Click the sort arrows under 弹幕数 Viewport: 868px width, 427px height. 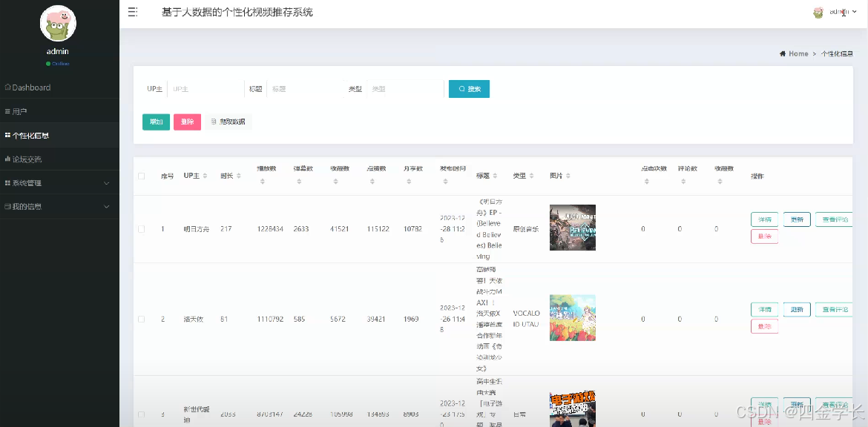pyautogui.click(x=299, y=182)
